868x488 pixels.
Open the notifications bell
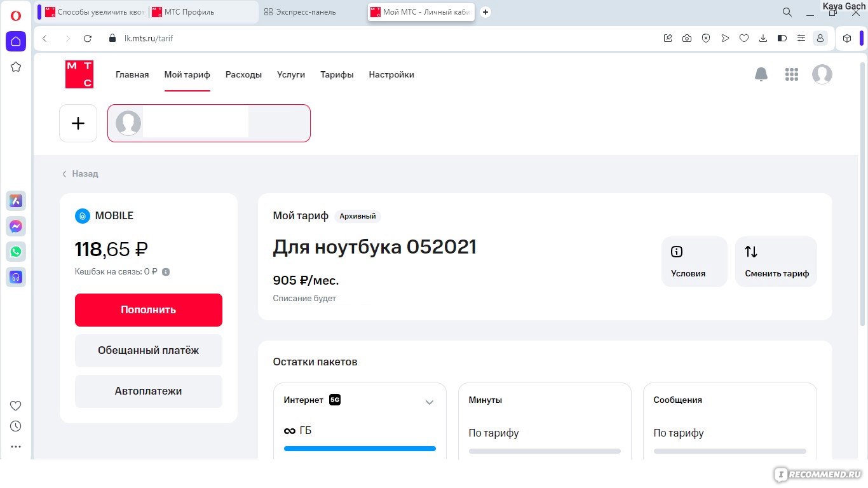[x=761, y=74]
